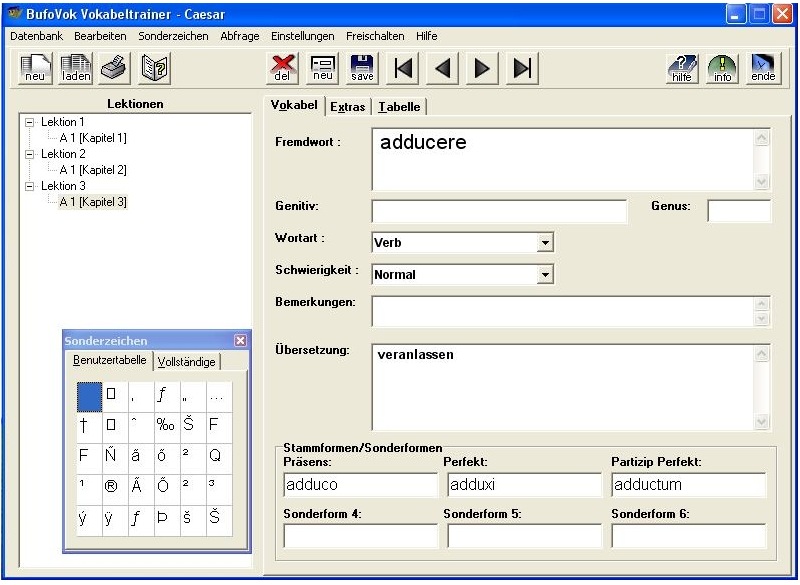Insert the registered ® symbol
Screen dimensions: 800x585
pos(115,488)
